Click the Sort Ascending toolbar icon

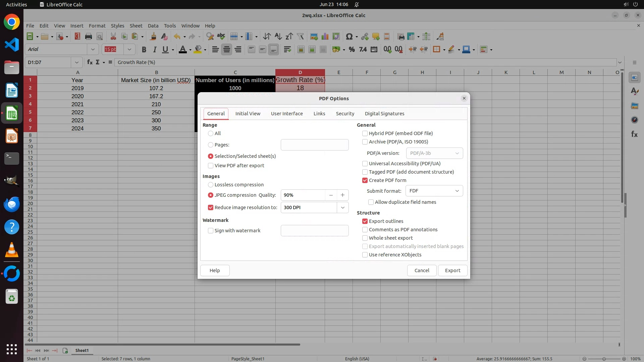pyautogui.click(x=278, y=37)
